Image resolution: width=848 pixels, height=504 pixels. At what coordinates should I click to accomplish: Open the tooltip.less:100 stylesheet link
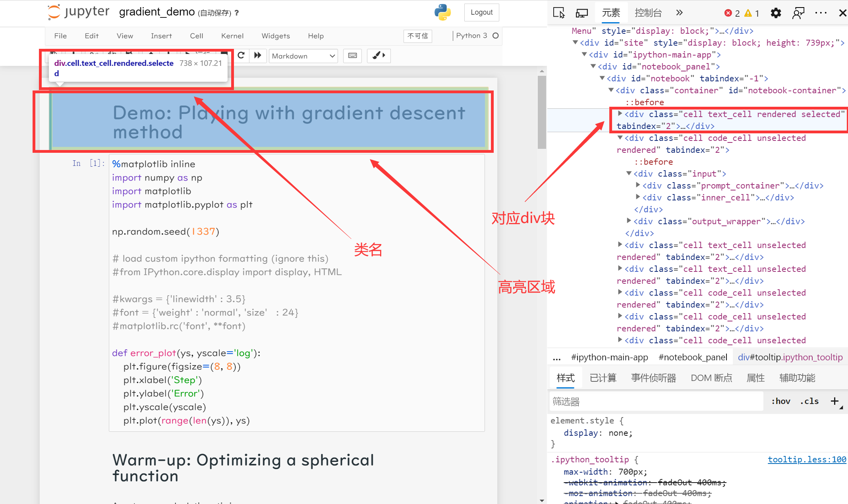(807, 459)
